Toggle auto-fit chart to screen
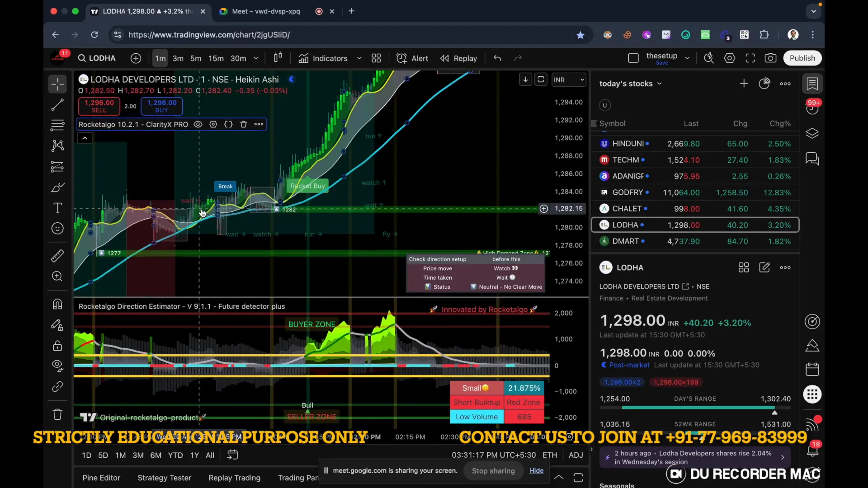This screenshot has width=868, height=488. pyautogui.click(x=541, y=80)
